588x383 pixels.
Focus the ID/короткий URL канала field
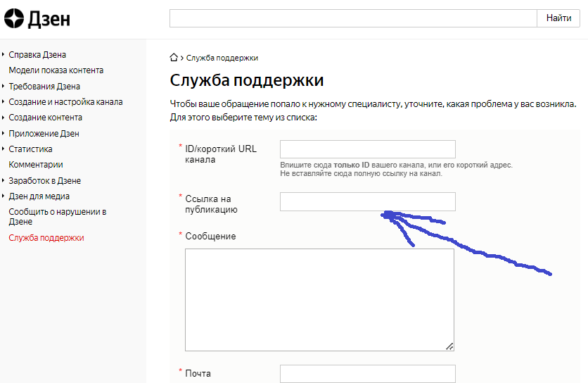(367, 149)
